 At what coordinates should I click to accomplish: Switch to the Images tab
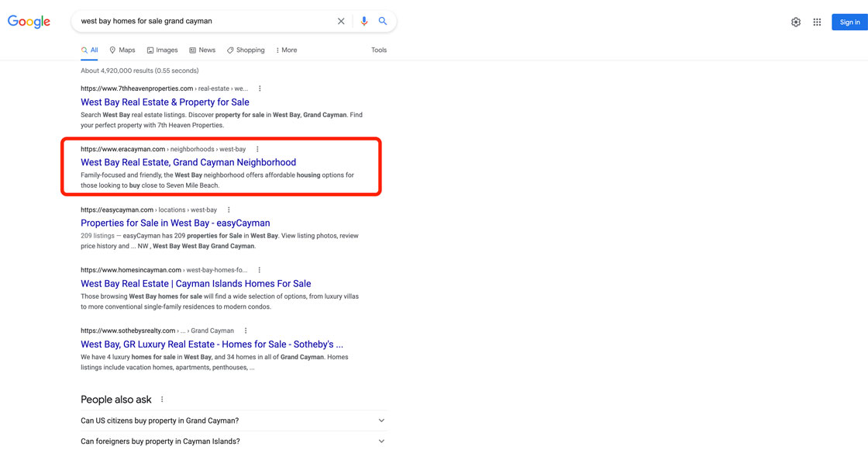(162, 50)
